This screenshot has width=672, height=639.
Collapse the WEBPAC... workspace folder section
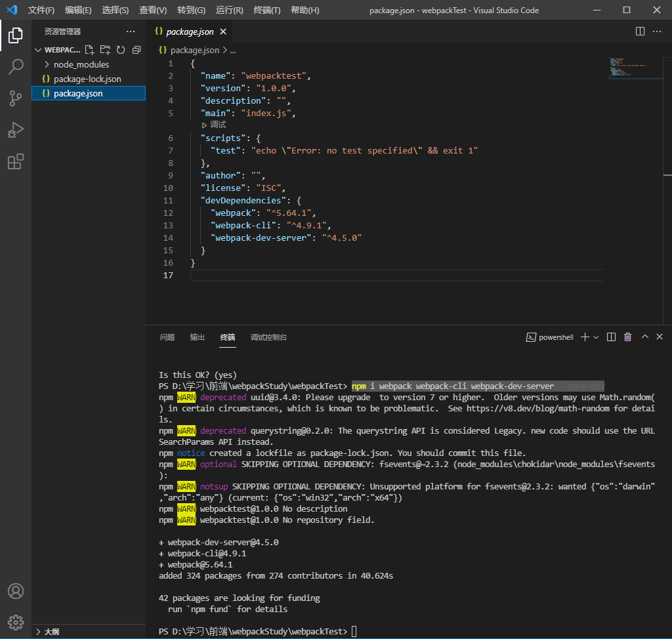pos(58,50)
